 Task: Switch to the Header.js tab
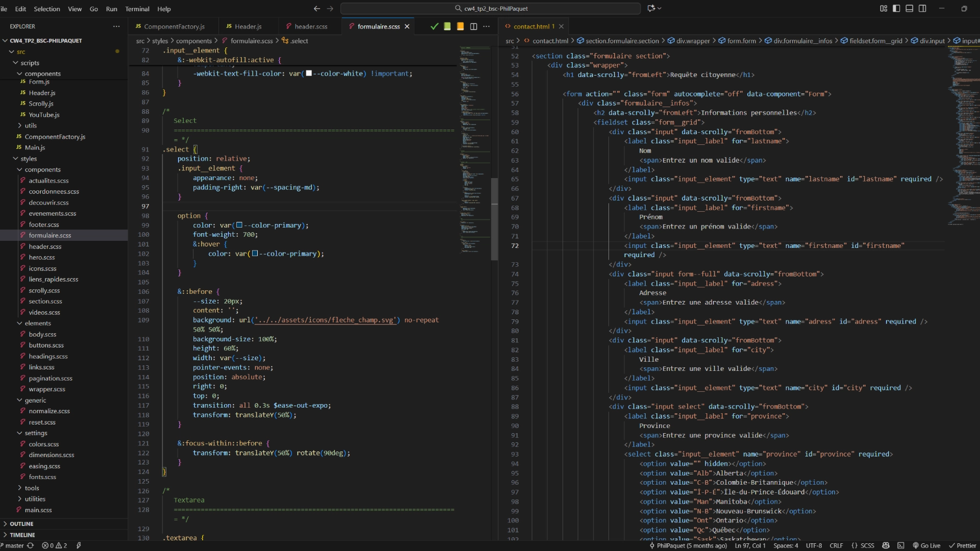[248, 27]
